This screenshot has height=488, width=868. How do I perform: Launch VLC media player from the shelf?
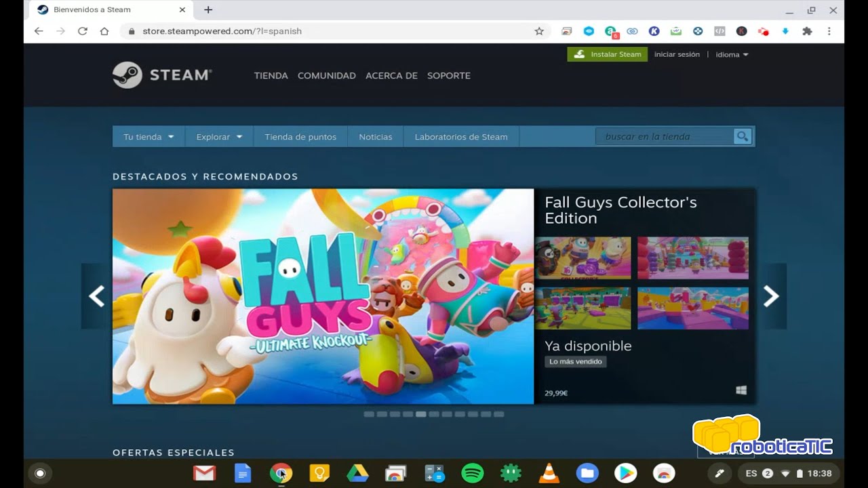click(x=549, y=473)
